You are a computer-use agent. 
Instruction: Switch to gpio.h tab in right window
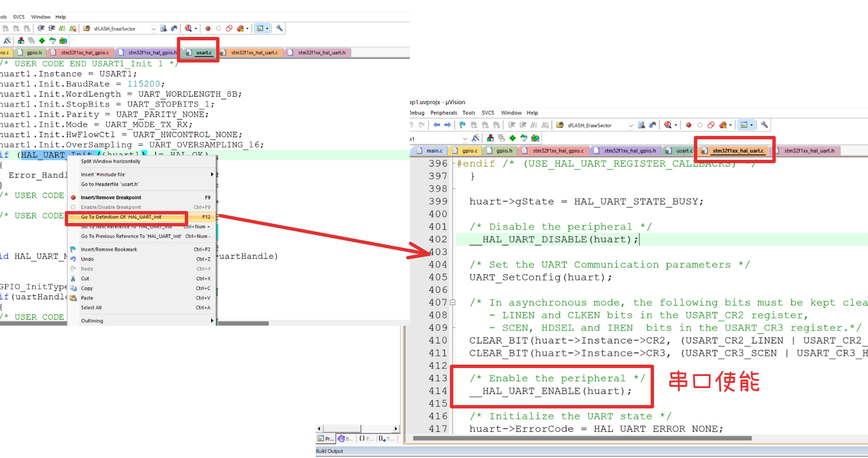click(500, 151)
